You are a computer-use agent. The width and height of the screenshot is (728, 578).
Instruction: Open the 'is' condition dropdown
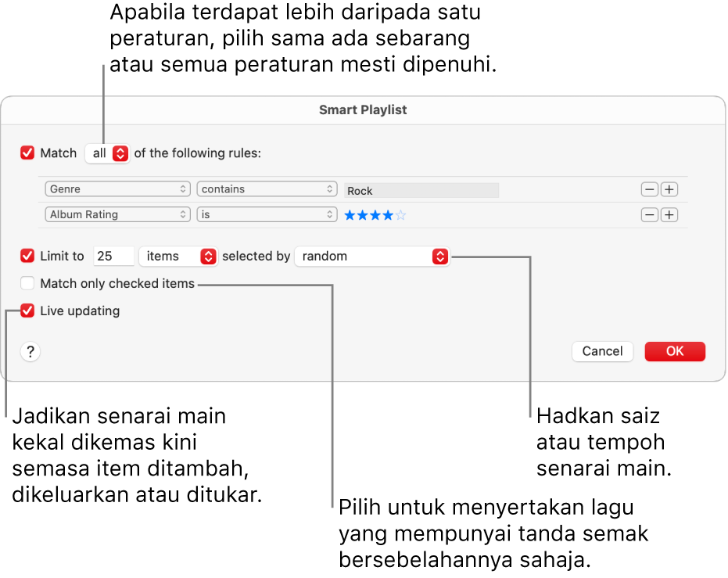coord(267,214)
